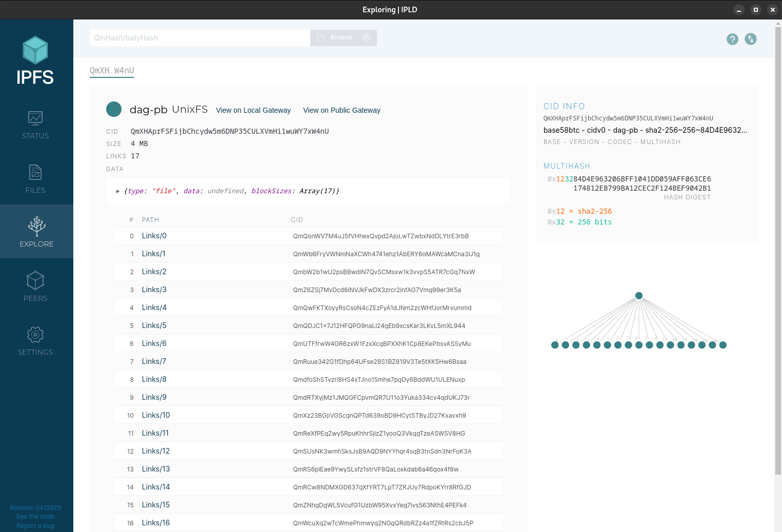
Task: Open the Links/1 path
Action: tap(154, 254)
